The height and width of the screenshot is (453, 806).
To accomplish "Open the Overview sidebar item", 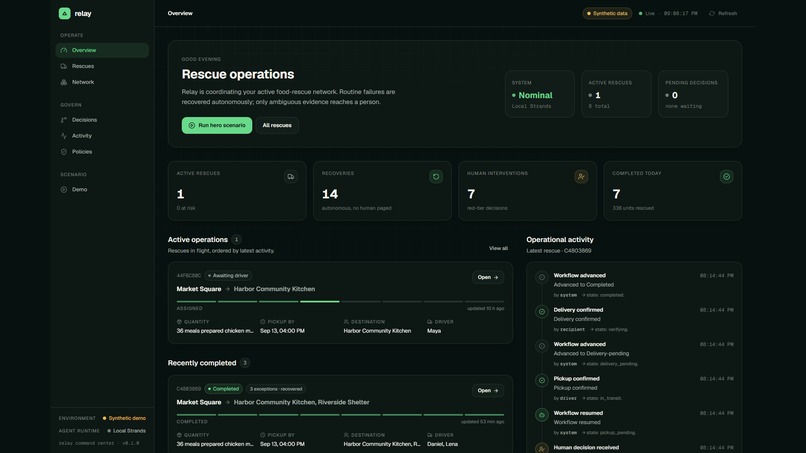I will [x=102, y=50].
